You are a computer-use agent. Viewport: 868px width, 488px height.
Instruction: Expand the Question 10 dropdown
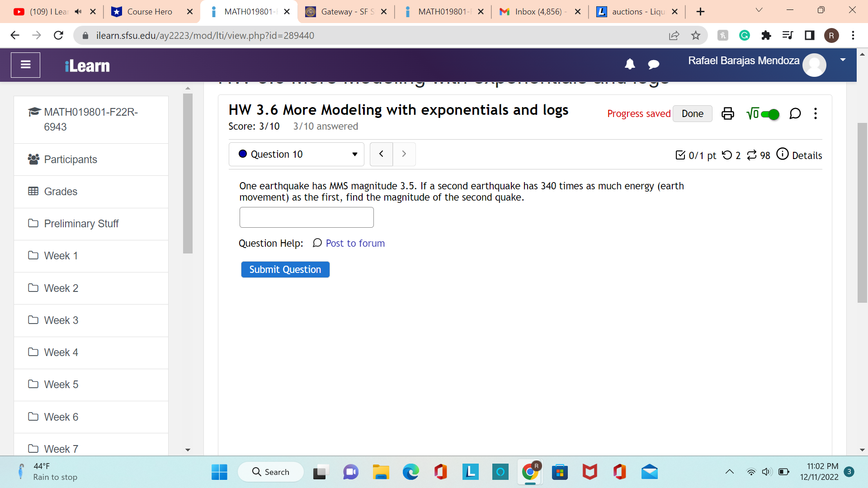click(297, 155)
